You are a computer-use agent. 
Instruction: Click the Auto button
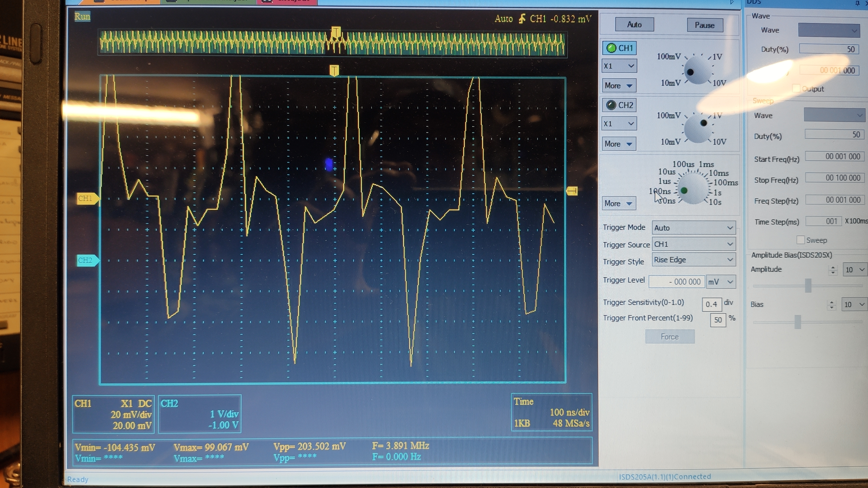[x=635, y=25]
